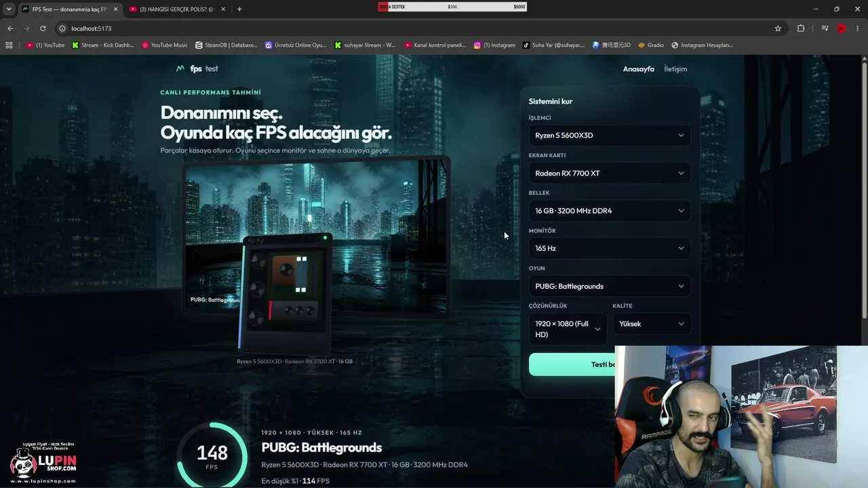This screenshot has height=488, width=868.
Task: Click the Sistemini kur panel title
Action: 551,102
